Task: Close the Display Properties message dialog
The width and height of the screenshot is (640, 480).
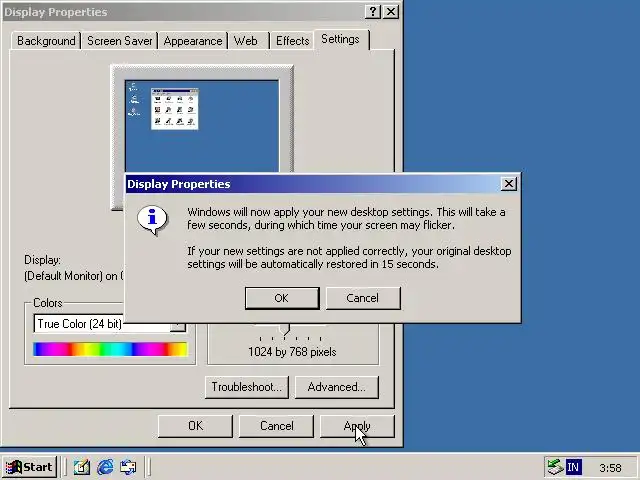Action: coord(509,184)
